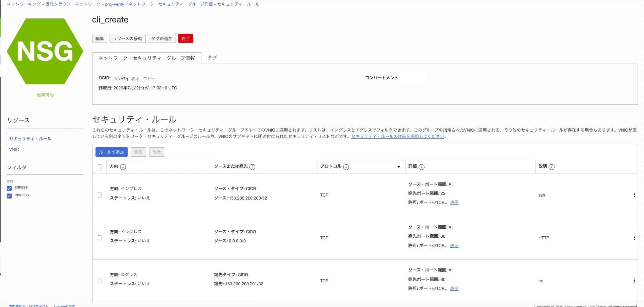Click the info icon next to 説明 header
Screen dimensions: 644x307
click(552, 167)
